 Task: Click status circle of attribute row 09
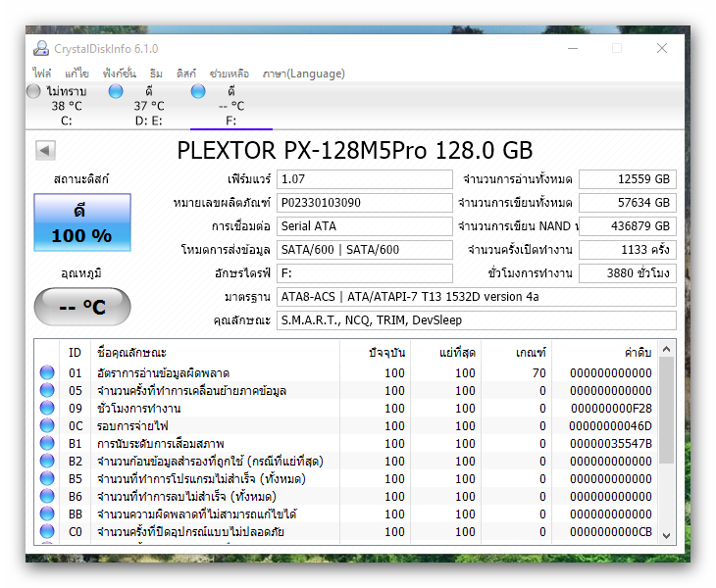[47, 408]
